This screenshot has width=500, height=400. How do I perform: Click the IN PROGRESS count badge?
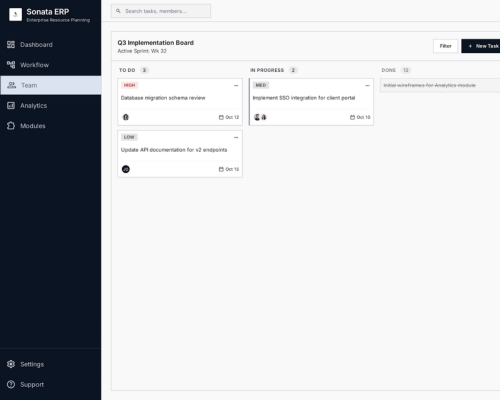tap(293, 70)
